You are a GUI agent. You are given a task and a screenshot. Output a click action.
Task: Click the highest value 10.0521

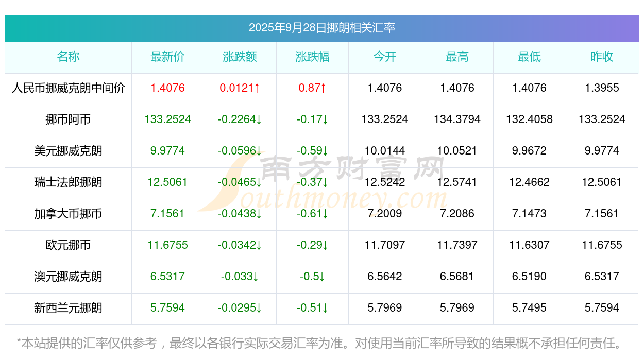(457, 151)
